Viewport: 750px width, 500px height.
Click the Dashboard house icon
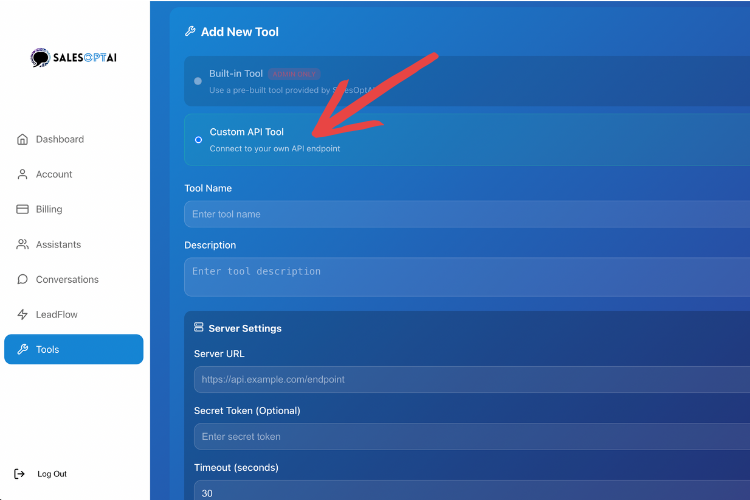23,139
